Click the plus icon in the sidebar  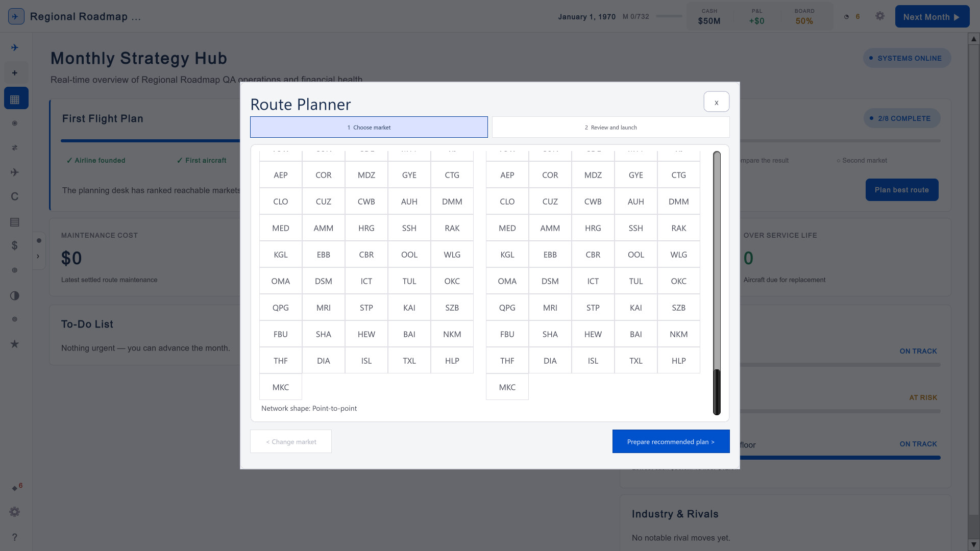click(15, 73)
